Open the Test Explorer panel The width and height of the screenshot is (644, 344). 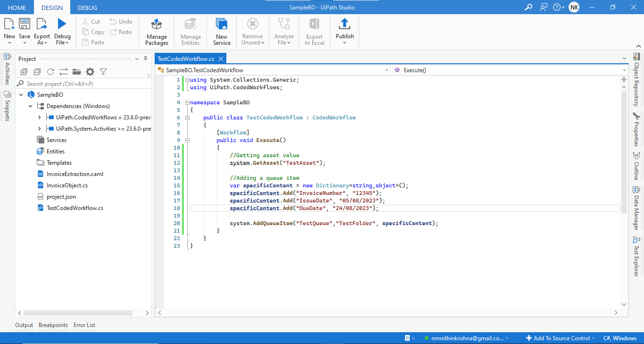[x=636, y=256]
